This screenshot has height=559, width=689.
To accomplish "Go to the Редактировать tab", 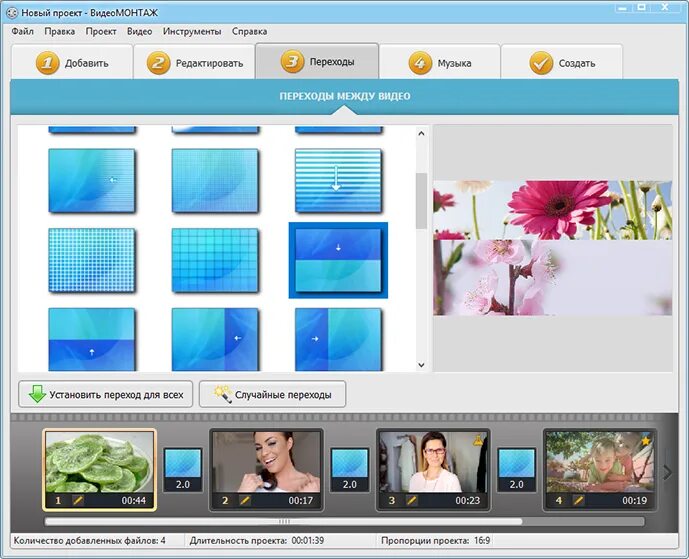I will 194,62.
